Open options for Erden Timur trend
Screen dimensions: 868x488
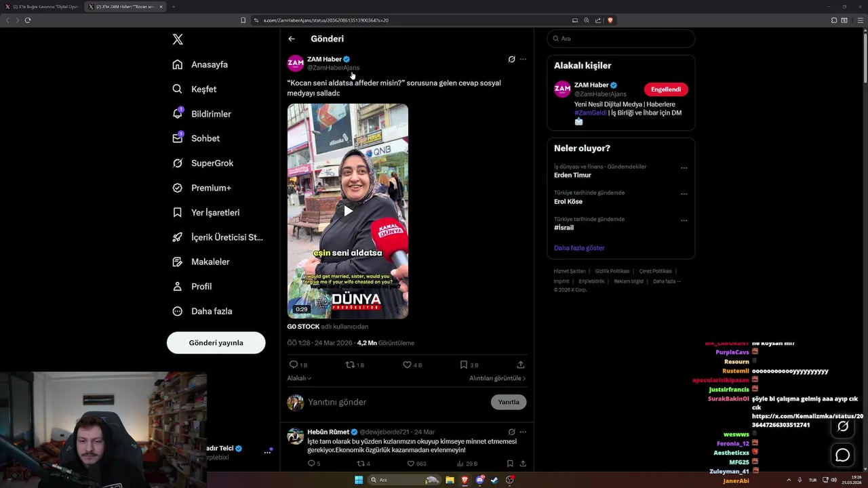[684, 168]
